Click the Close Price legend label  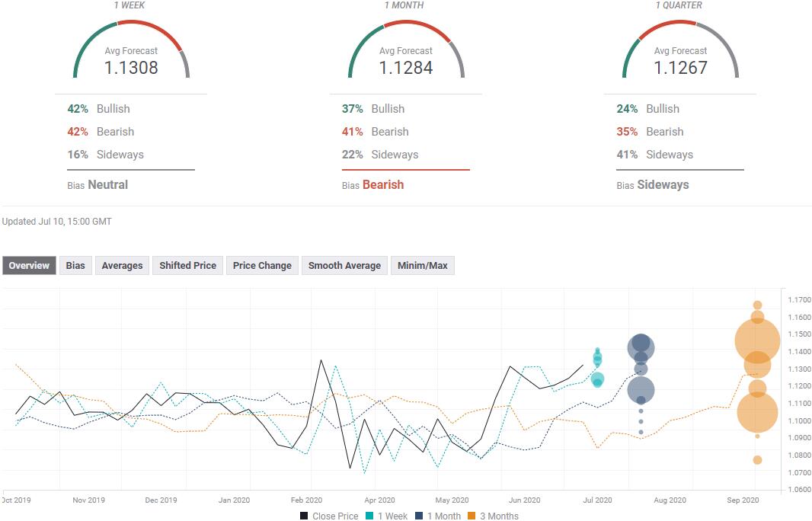(335, 516)
